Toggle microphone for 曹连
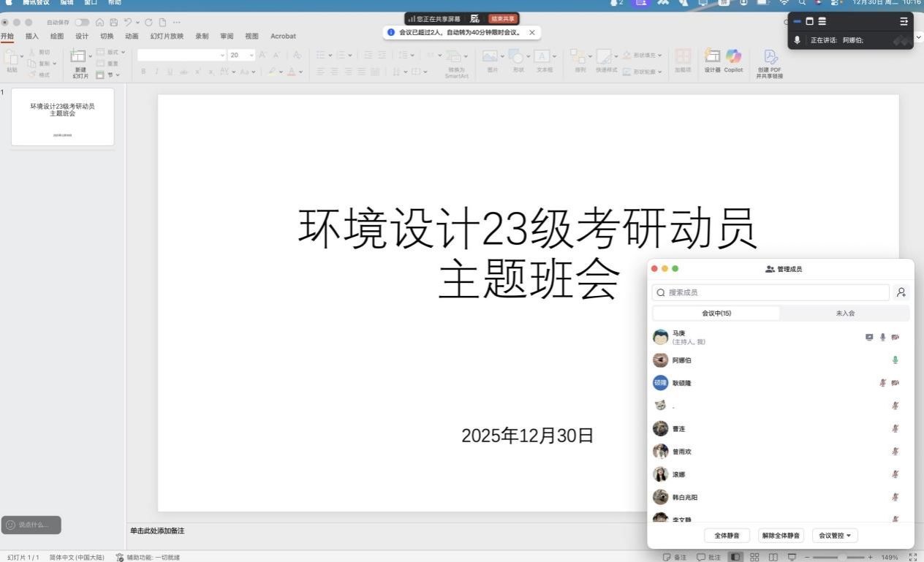The width and height of the screenshot is (924, 562). pyautogui.click(x=895, y=429)
